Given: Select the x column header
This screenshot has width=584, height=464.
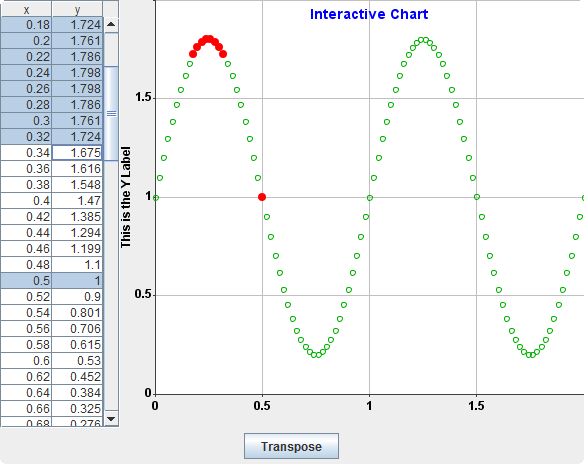Looking at the screenshot, I should [26, 9].
